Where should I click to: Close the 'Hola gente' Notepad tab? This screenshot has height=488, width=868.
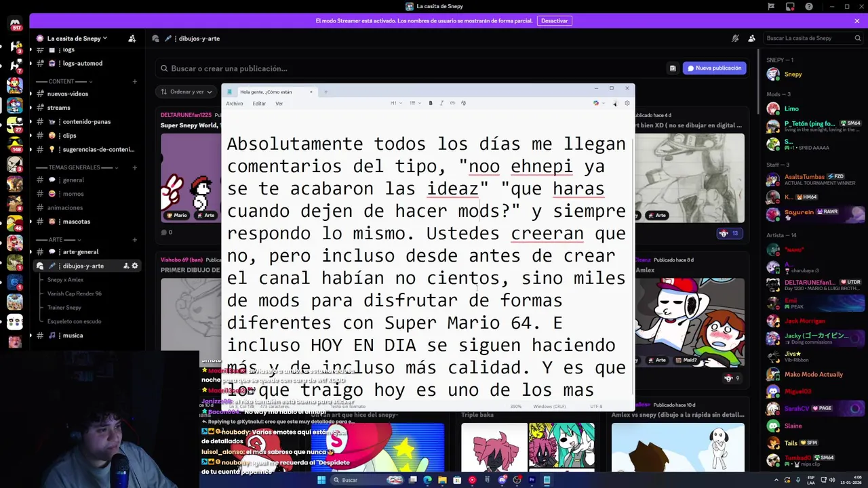coord(311,91)
